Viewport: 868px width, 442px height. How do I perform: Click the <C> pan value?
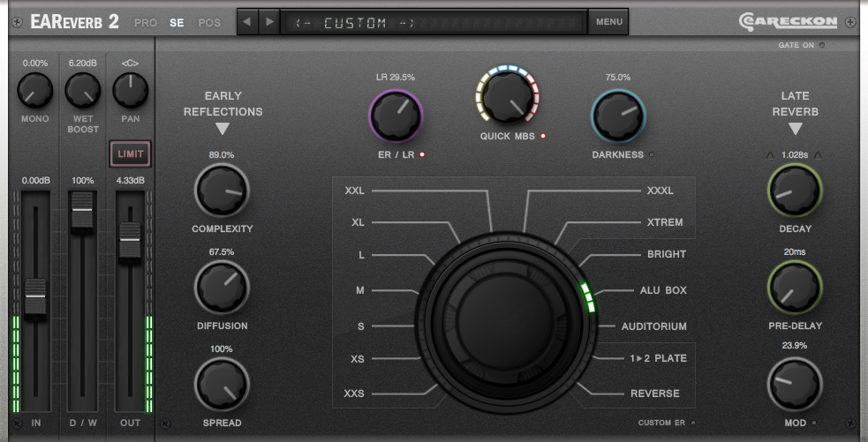[130, 63]
